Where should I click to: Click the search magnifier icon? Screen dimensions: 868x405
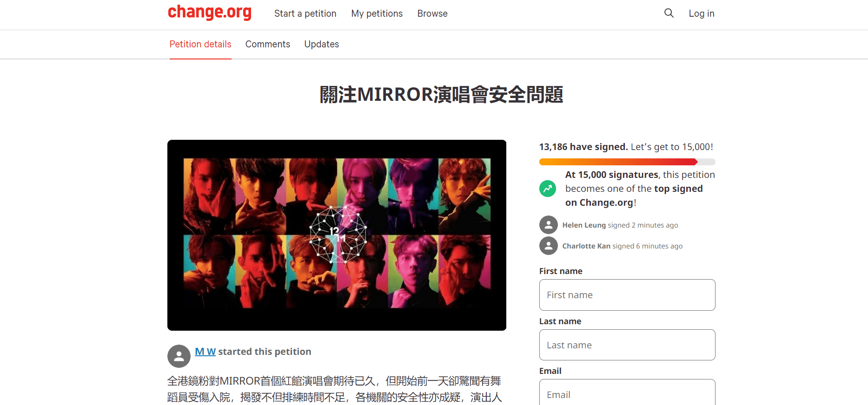[669, 13]
